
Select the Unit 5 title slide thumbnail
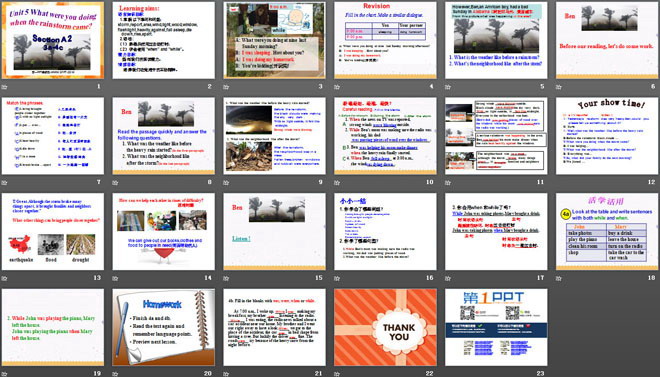(53, 40)
